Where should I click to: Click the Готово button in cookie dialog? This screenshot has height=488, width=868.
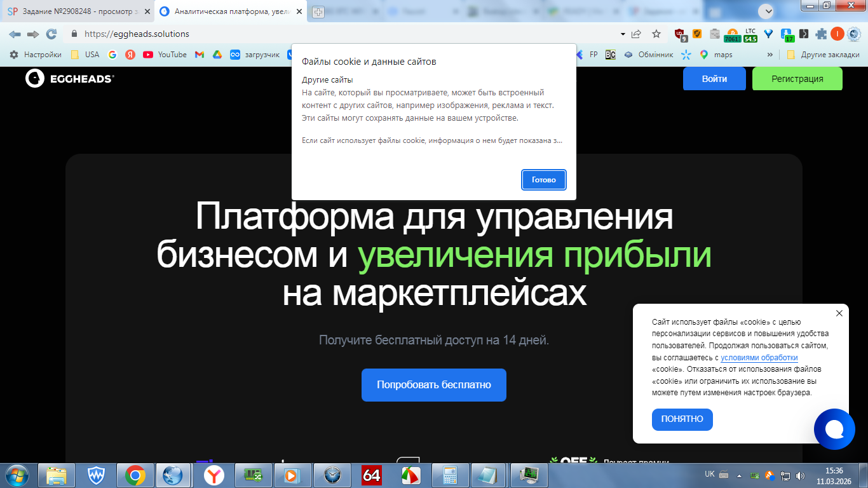tap(544, 180)
